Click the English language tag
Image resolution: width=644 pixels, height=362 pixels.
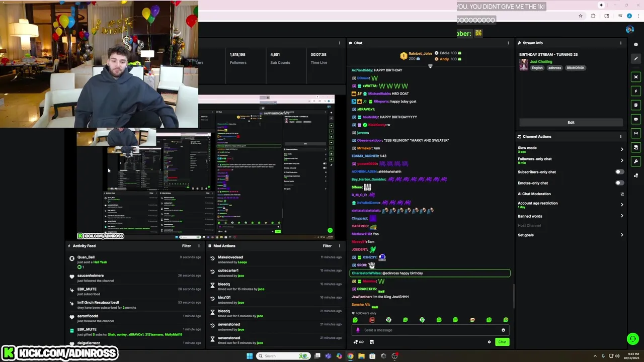pyautogui.click(x=537, y=68)
